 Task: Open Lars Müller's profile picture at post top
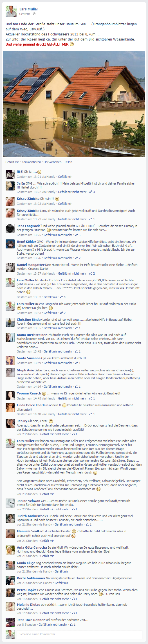(11, 11)
